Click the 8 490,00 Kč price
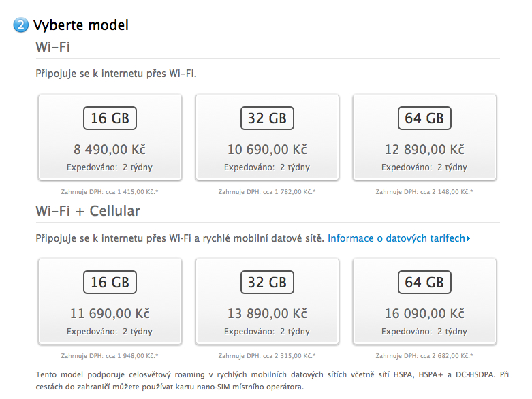Screen dimensions: 532x399 click(110, 150)
